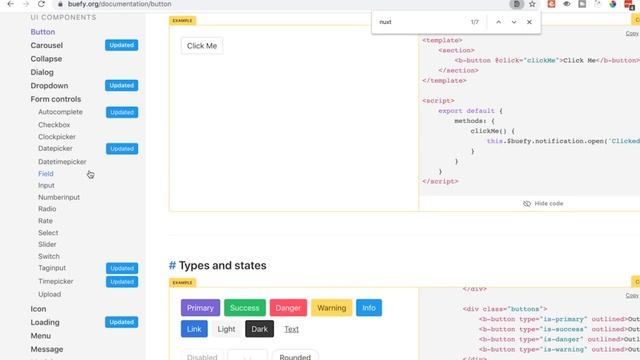Open Taginput documentation link
The height and width of the screenshot is (360, 640).
(52, 268)
